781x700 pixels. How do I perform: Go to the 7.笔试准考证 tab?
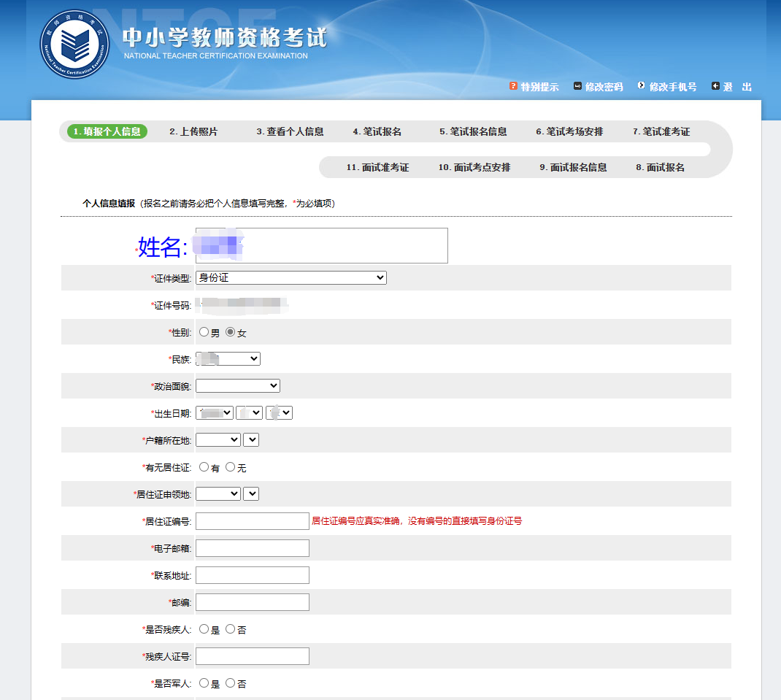tap(662, 131)
